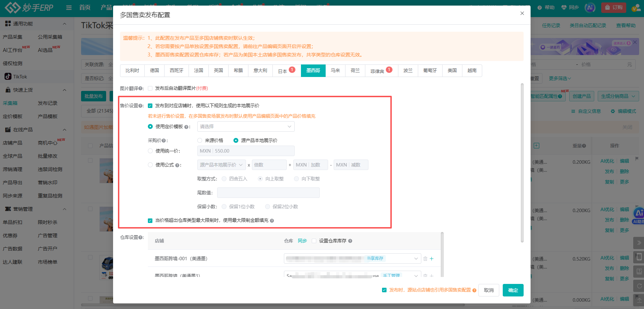Click the 统一价 MXN 550.00 input field
This screenshot has width=644, height=309.
pos(246,151)
